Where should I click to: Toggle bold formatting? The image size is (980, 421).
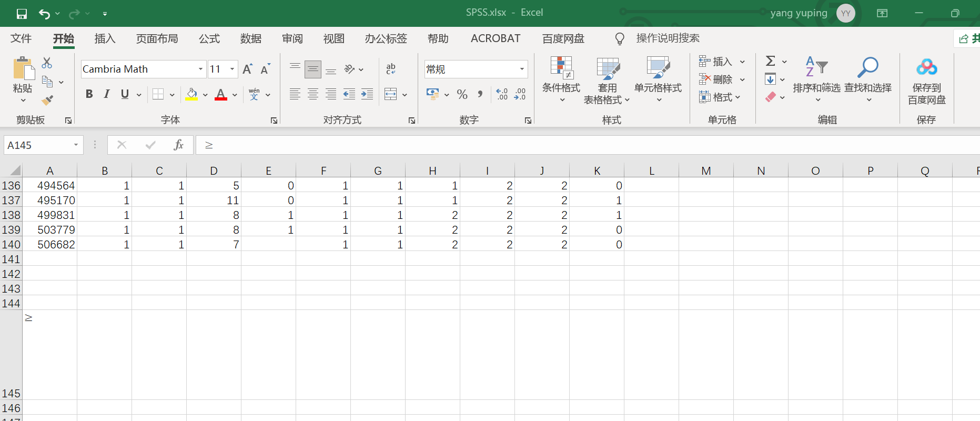89,94
